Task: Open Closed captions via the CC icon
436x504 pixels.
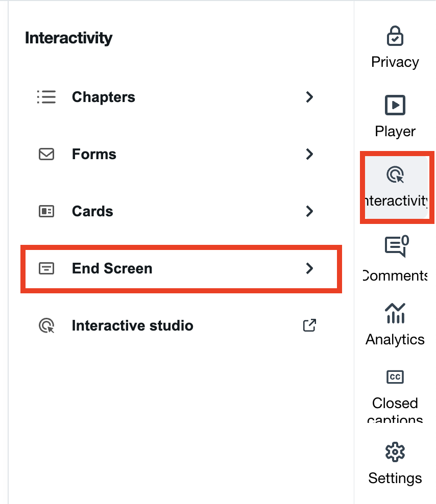Action: pyautogui.click(x=395, y=377)
